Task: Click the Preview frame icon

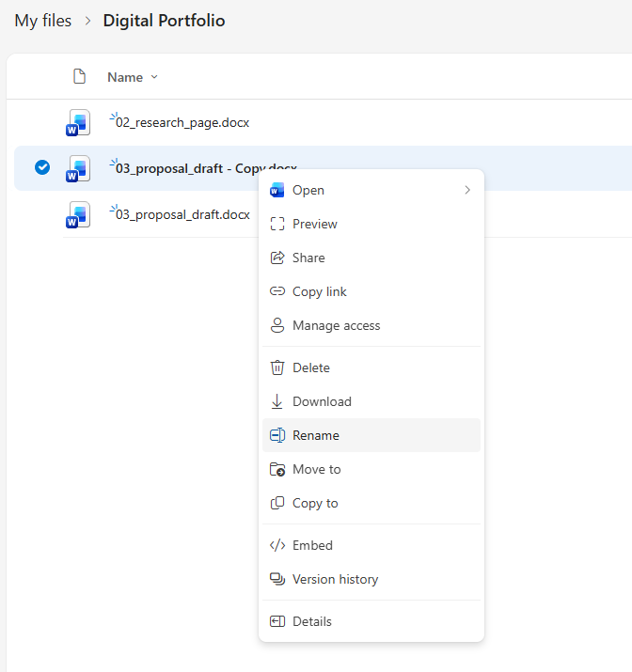Action: pos(277,224)
